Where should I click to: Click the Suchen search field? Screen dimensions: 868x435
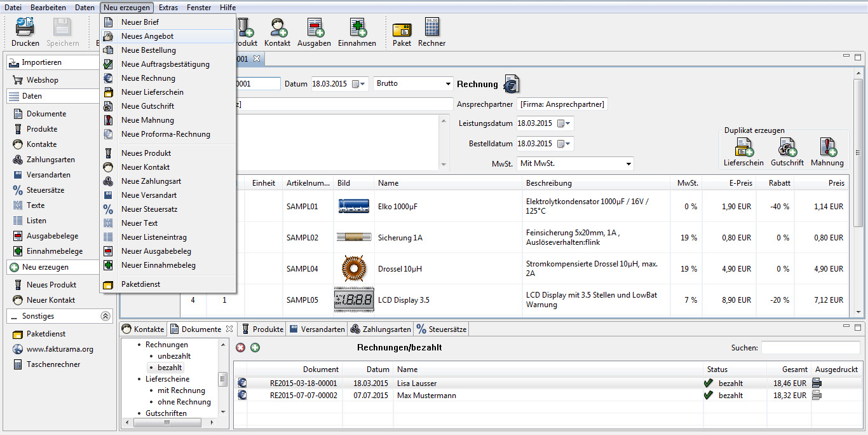coord(810,348)
